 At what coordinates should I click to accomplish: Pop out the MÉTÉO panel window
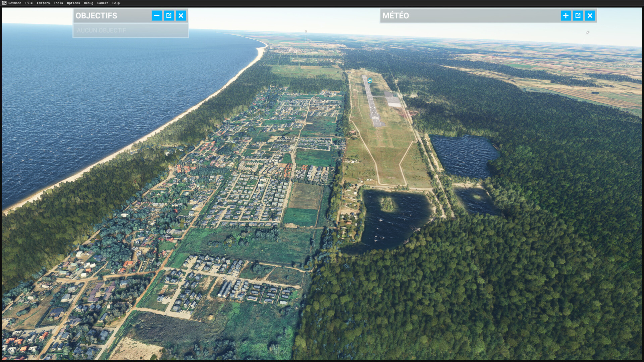[578, 15]
